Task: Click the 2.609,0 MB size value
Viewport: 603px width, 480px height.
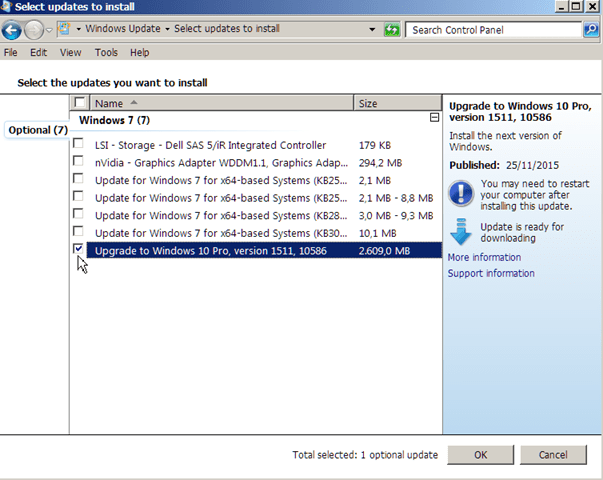Action: click(x=384, y=251)
